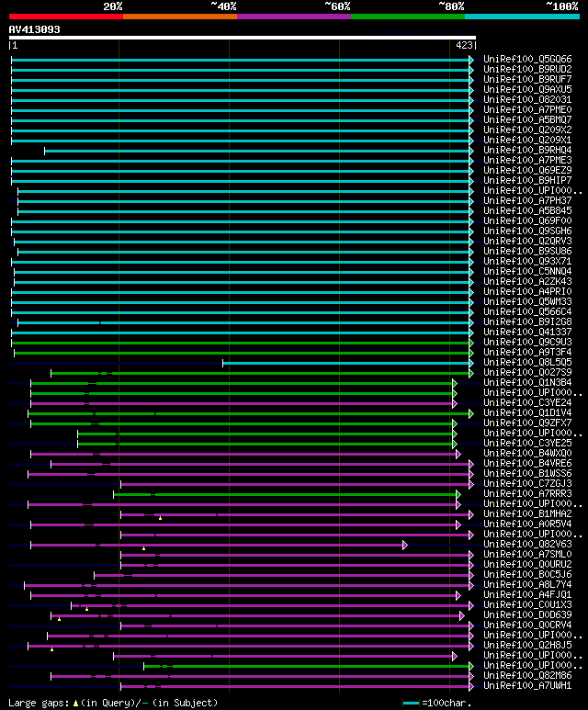The height and width of the screenshot is (710, 588).
Task: Select the UniRef100_A7UWH1 label
Action: (x=527, y=685)
